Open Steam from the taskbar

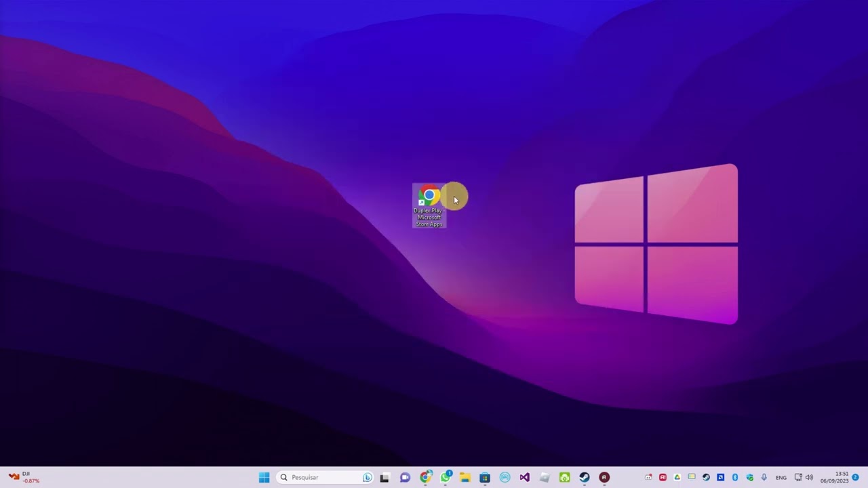pyautogui.click(x=584, y=478)
